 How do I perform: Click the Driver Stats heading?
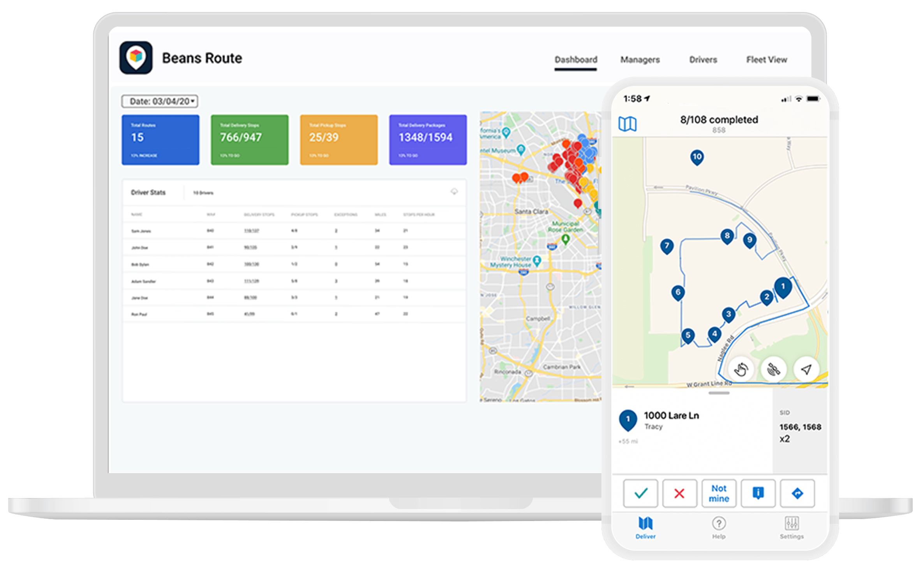[148, 192]
